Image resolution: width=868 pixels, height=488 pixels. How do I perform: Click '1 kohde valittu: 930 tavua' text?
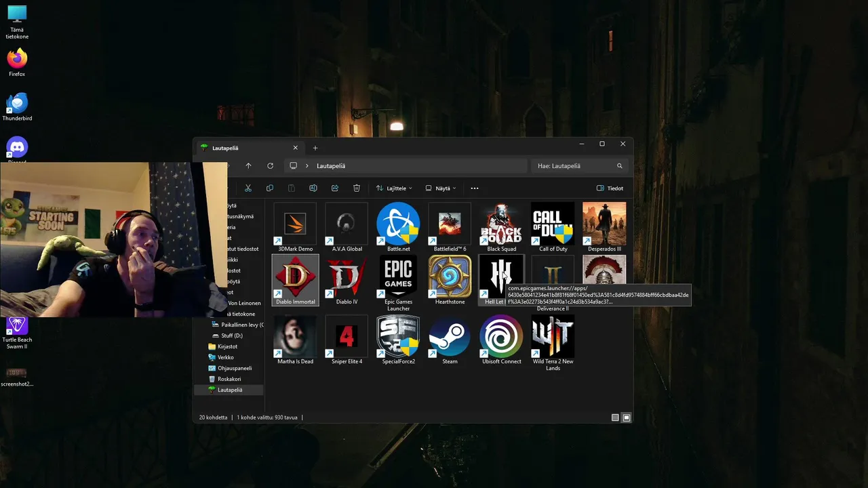pos(267,418)
